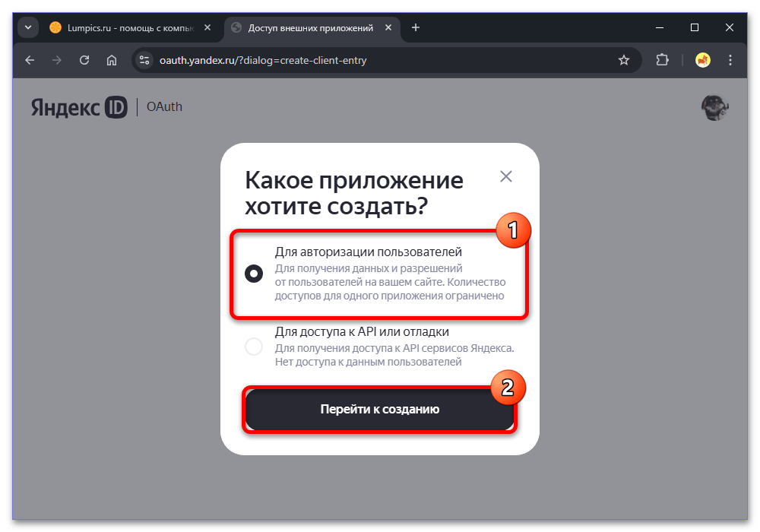This screenshot has height=532, width=760.
Task: Switch to the Lumpics.ru tab
Action: coord(131,28)
